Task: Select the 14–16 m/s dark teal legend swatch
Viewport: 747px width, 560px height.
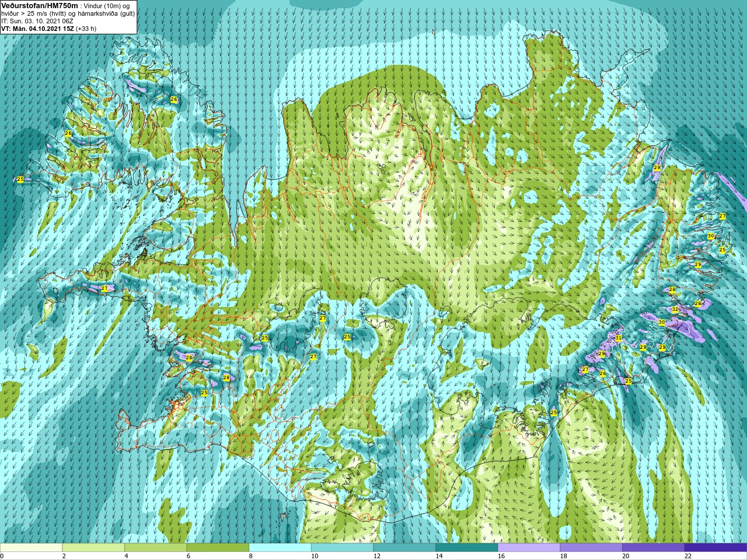Action: click(x=467, y=547)
